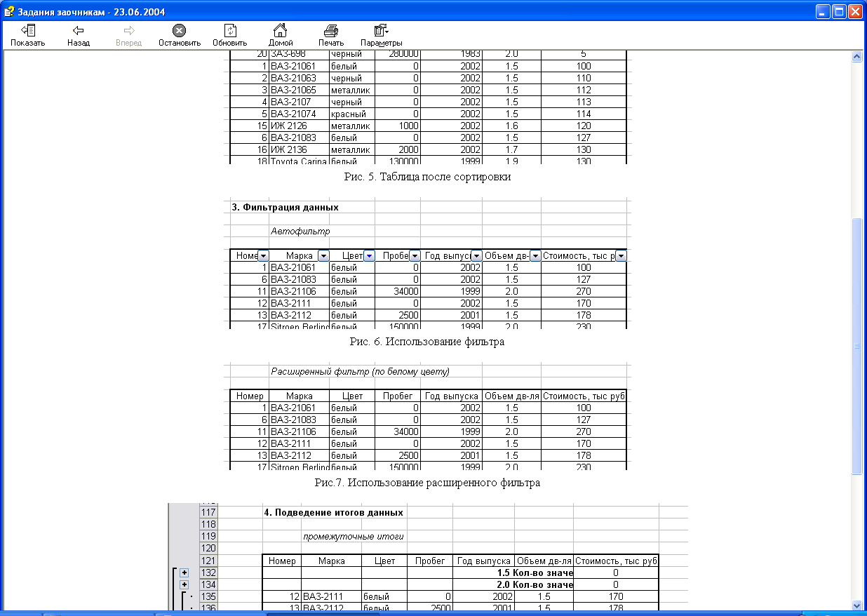The width and height of the screenshot is (867, 616).
Task: Click the 'ИЖ 2136' cell
Action: coord(300,149)
